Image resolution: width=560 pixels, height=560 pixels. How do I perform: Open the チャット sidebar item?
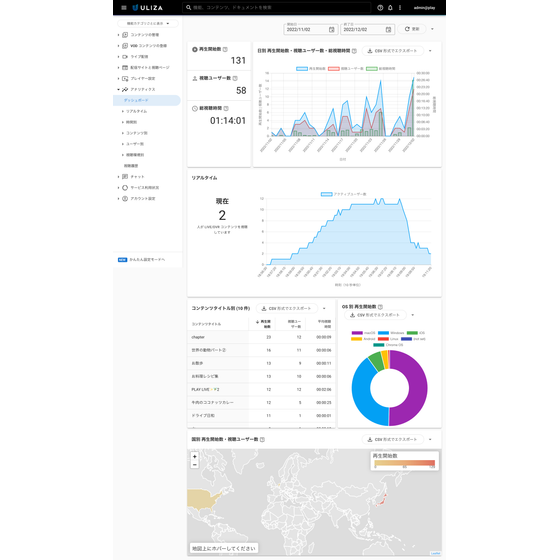[x=137, y=177]
